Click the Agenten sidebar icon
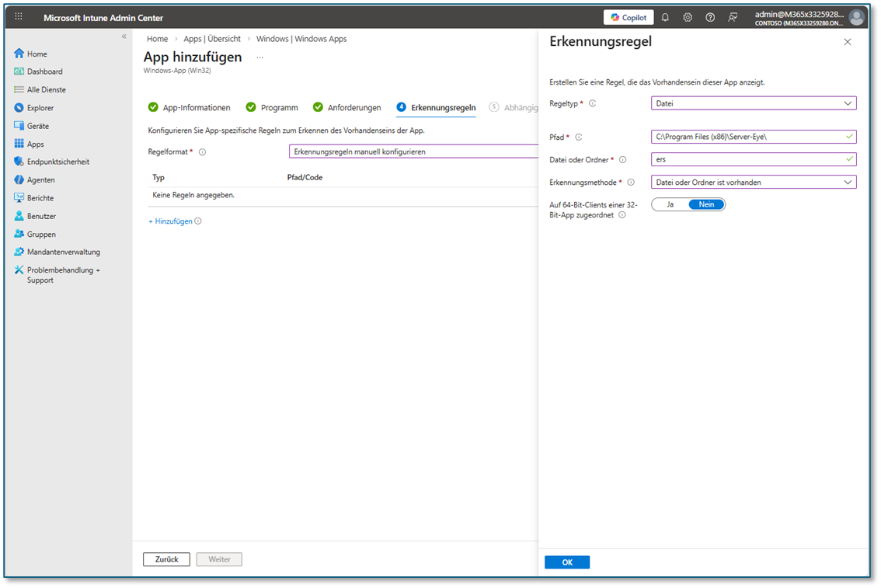Screen dimensions: 881x588 [x=19, y=179]
